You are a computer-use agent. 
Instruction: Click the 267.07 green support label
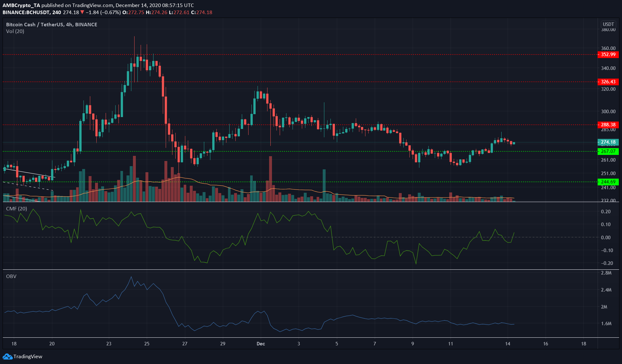point(608,151)
